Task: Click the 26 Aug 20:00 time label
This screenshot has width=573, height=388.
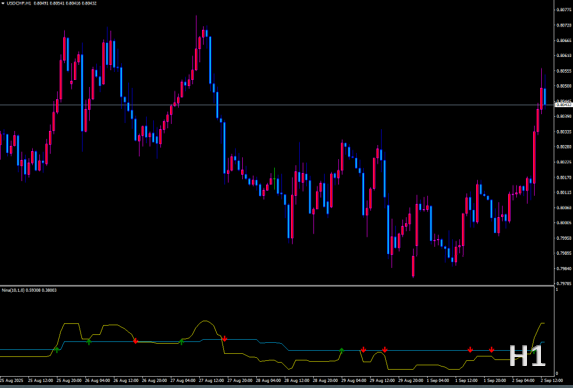Action: point(154,380)
